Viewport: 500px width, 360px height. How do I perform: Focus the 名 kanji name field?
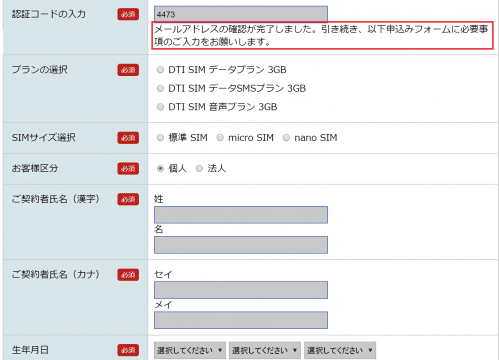tap(241, 245)
